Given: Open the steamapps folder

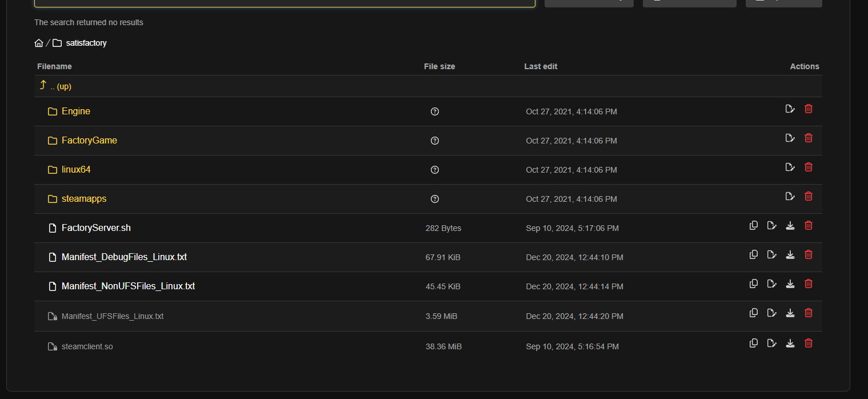Looking at the screenshot, I should pyautogui.click(x=83, y=199).
